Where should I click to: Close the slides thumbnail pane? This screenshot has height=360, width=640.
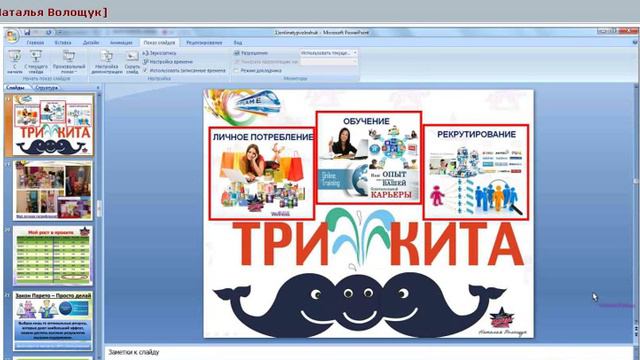(x=98, y=87)
